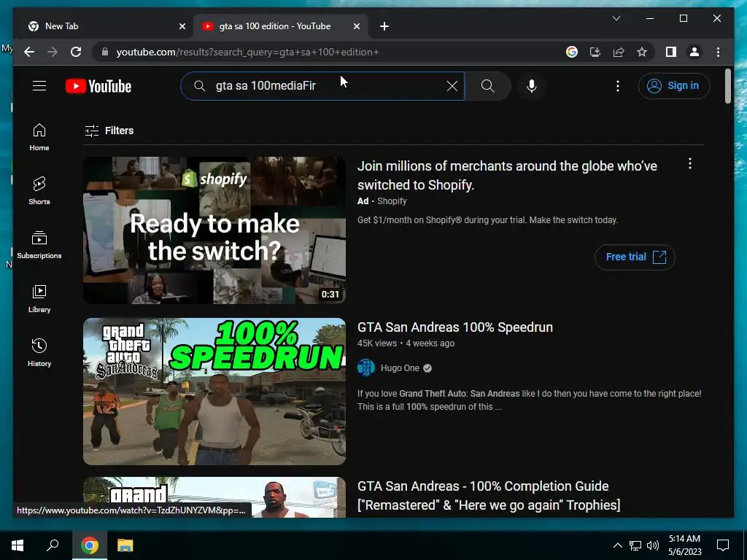The height and width of the screenshot is (560, 747).
Task: Click the Completion Guide video thumbnail
Action: point(214,497)
